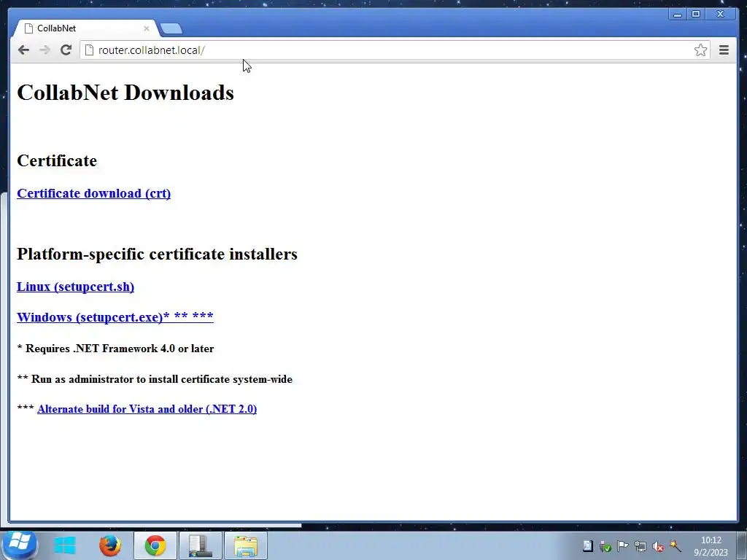The width and height of the screenshot is (747, 560).
Task: Click the page icon in the address bar
Action: (89, 50)
